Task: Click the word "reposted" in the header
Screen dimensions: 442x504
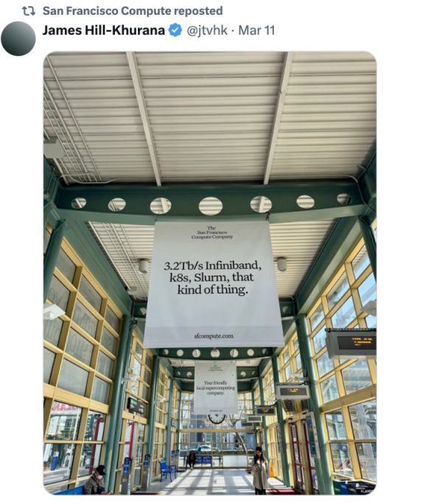Action: point(197,11)
